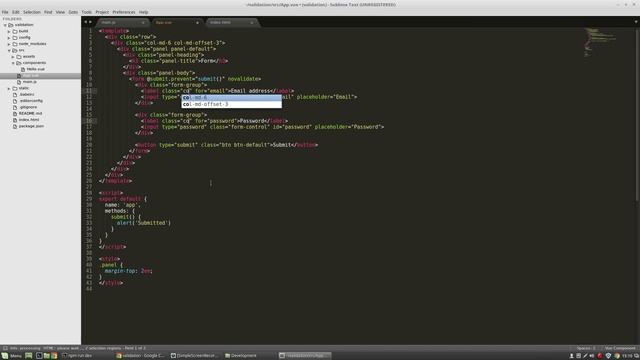Open the View menu
Image resolution: width=640 pixels, height=360 pixels.
60,12
